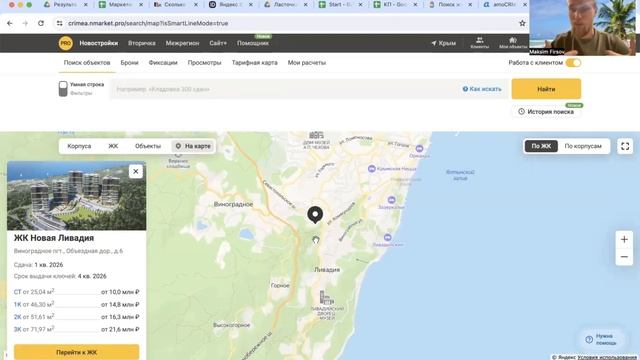Switch map to По корпусам mode
Screen dimensions: 640x360
coord(583,146)
